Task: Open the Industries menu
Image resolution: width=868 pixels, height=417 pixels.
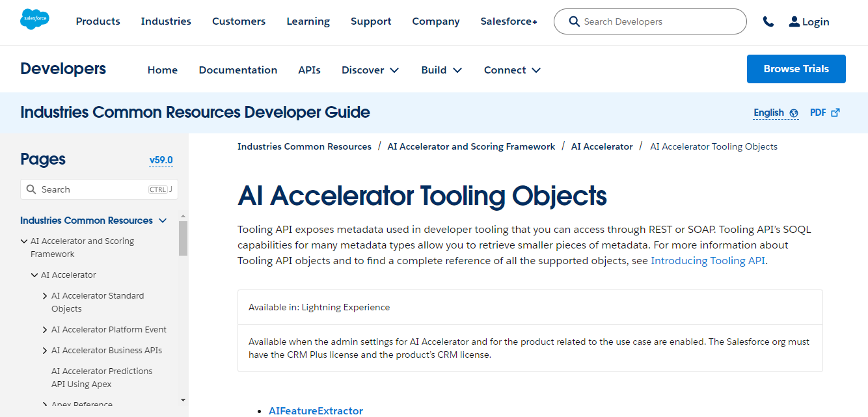Action: point(166,21)
